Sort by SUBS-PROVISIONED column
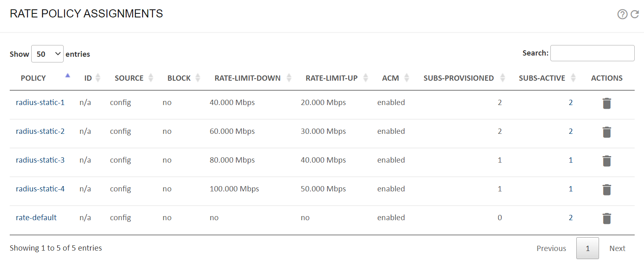 [x=458, y=78]
